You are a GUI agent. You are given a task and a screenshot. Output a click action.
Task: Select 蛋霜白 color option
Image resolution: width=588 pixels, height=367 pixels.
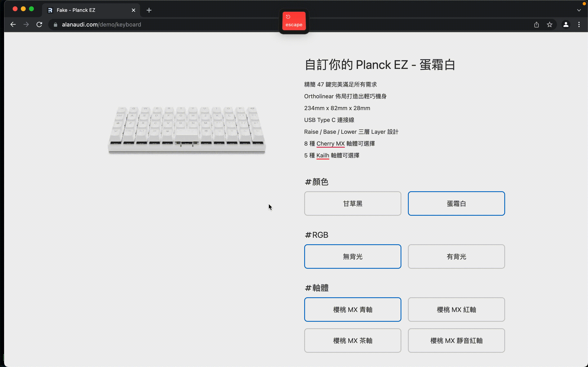click(456, 203)
